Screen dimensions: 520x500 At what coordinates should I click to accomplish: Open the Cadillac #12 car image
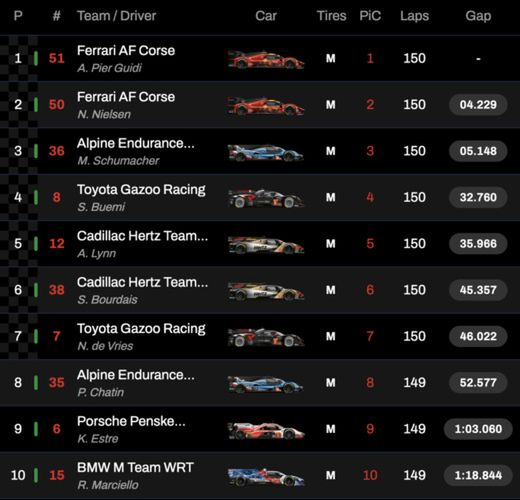[x=266, y=244]
